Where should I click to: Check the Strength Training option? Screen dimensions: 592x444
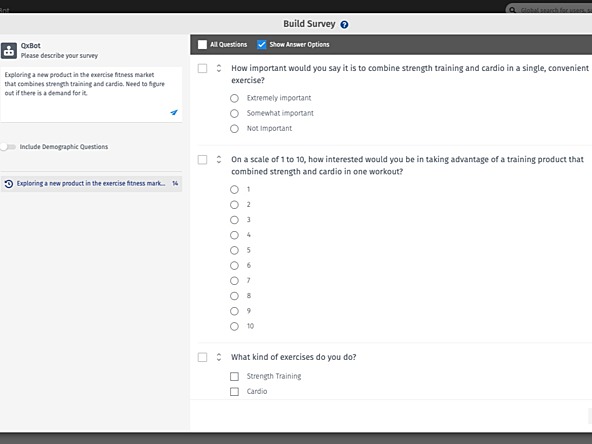(x=234, y=376)
